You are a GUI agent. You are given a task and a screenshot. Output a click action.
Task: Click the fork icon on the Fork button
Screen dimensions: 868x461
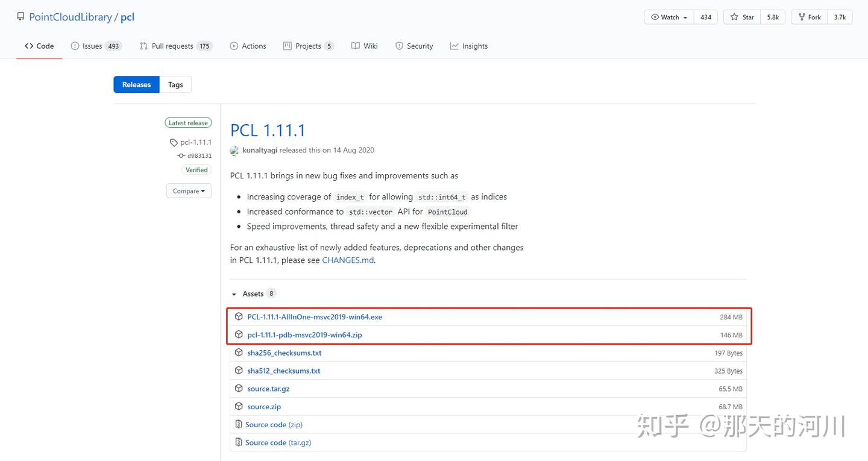click(802, 17)
